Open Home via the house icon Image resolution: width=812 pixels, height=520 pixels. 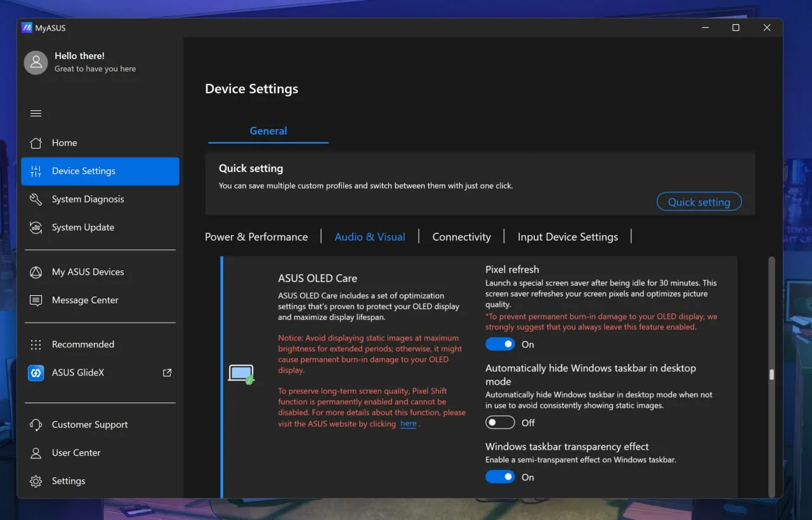tap(36, 143)
